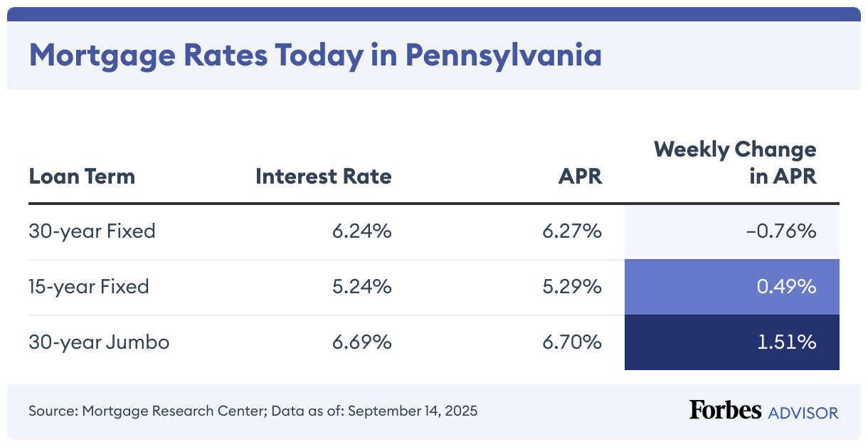Image resolution: width=868 pixels, height=447 pixels.
Task: Click the dark navy cell showing 1.51%
Action: pos(731,342)
